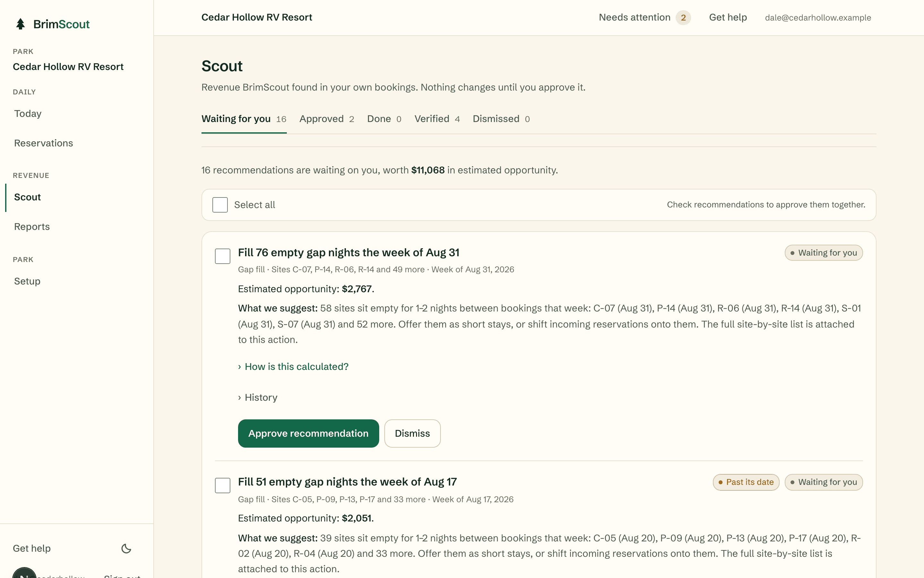924x578 pixels.
Task: Open the Needs attention count badge
Action: tap(683, 18)
